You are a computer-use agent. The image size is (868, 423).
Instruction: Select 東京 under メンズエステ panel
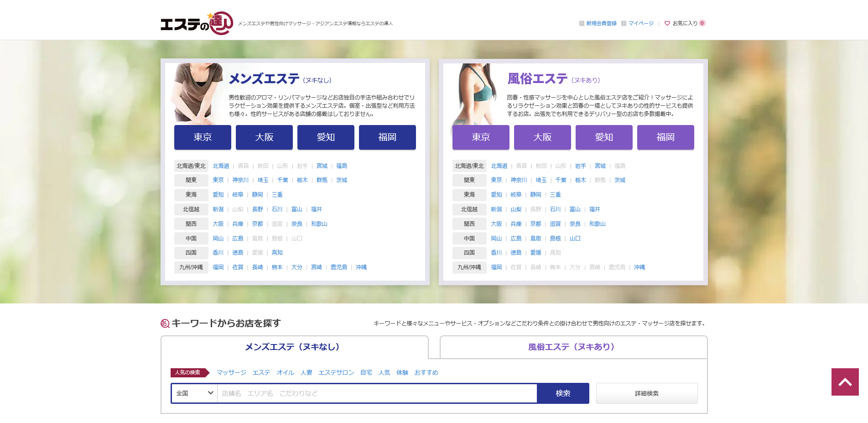203,137
